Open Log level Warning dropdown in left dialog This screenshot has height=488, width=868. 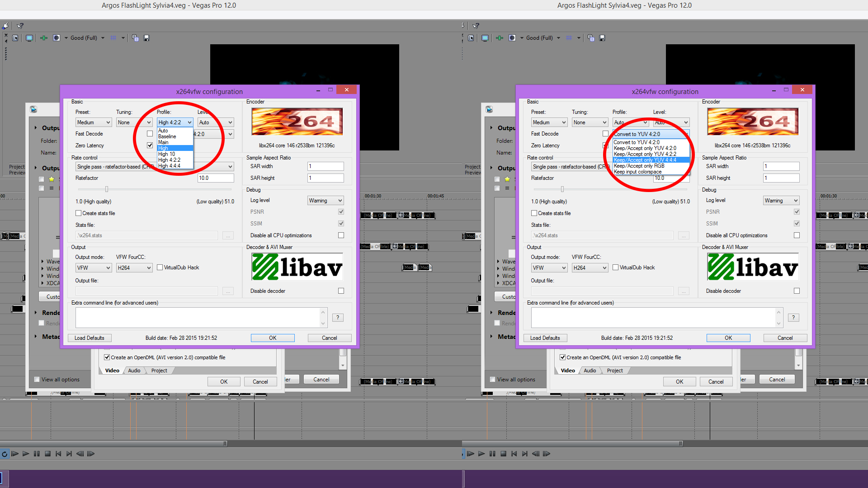[325, 201]
